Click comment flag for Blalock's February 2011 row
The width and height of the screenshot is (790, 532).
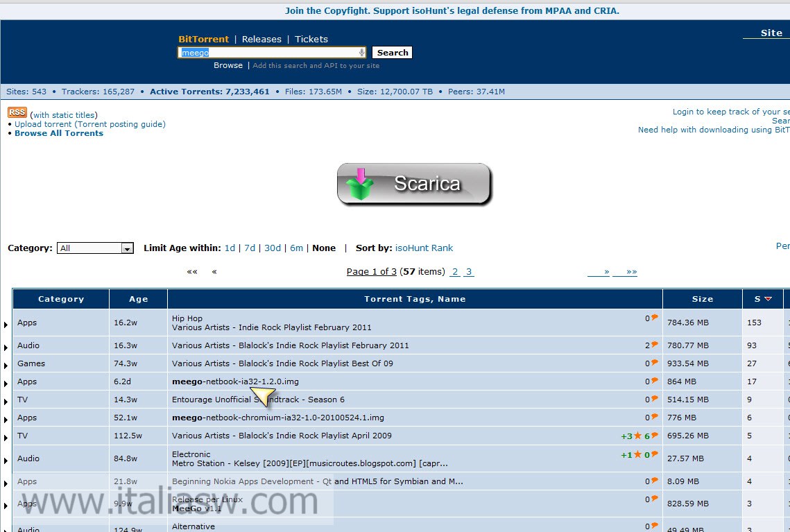click(655, 345)
